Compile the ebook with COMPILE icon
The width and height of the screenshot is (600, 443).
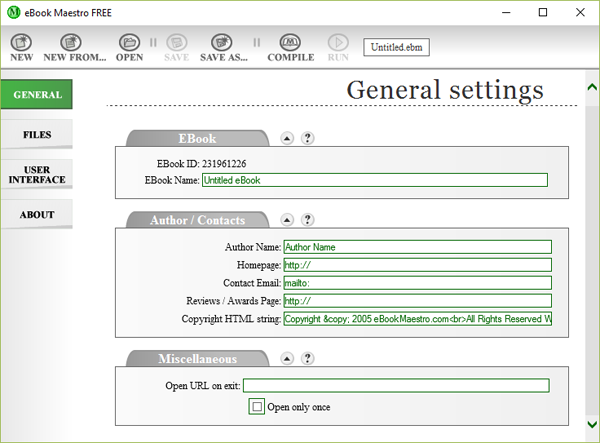(290, 47)
